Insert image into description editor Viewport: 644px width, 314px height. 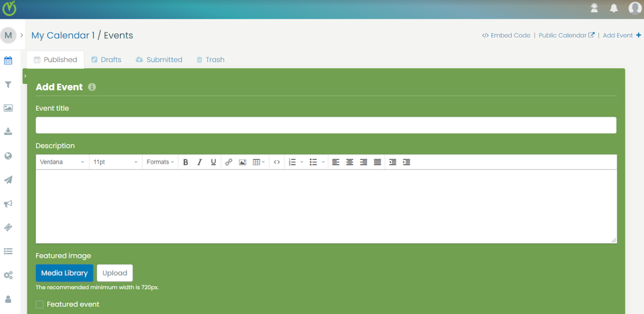(x=242, y=162)
